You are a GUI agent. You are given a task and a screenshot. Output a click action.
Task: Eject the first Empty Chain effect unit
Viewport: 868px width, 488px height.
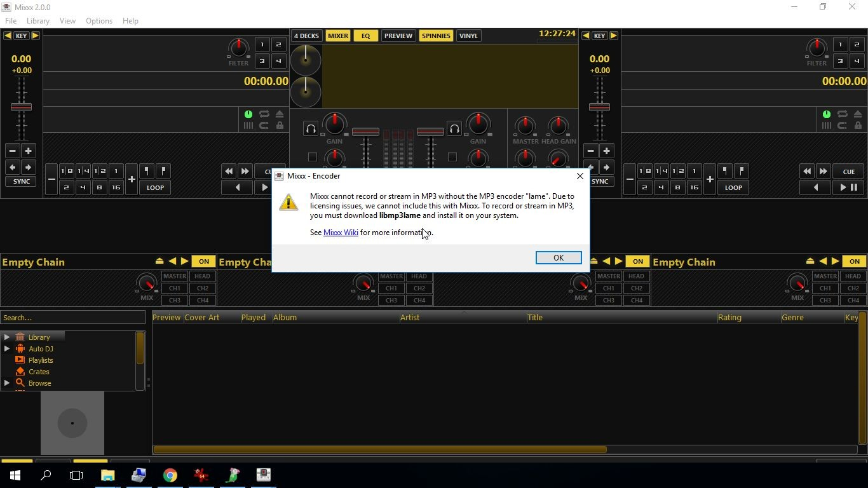[x=159, y=261]
